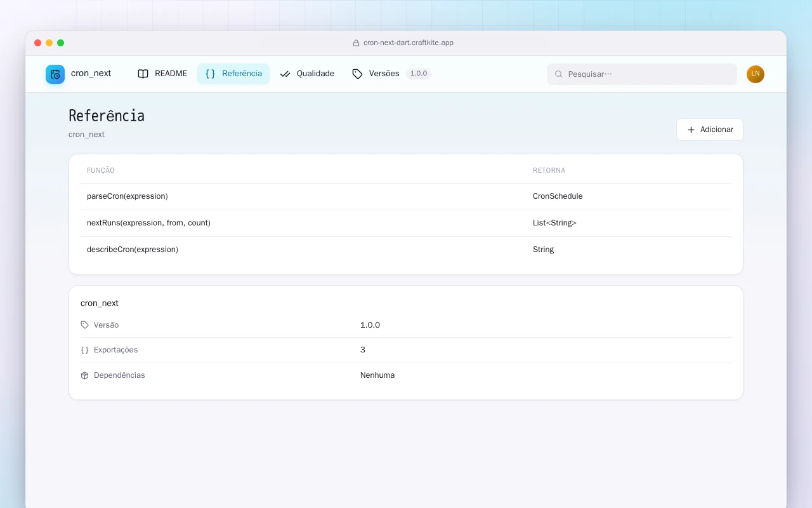Image resolution: width=812 pixels, height=508 pixels.
Task: Click the Adicionar button
Action: pos(710,130)
